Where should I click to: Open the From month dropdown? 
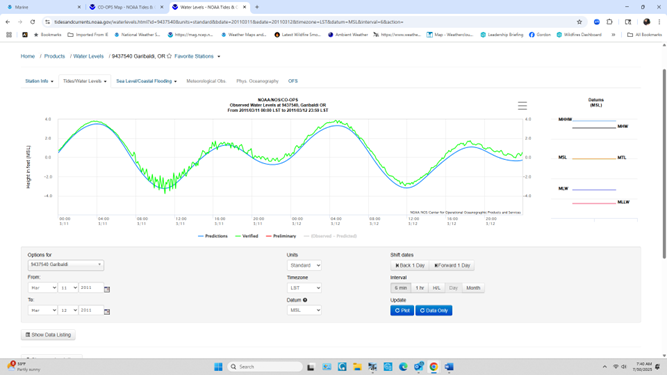[43, 288]
